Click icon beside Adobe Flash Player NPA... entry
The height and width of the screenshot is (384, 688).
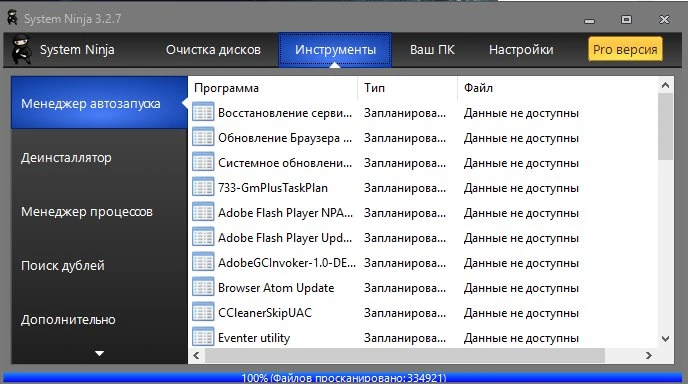coord(203,213)
